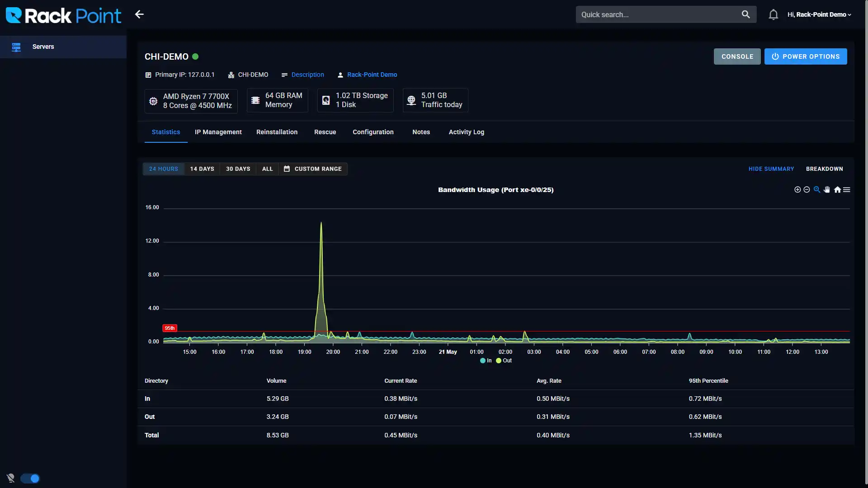Select the 24 Hours range
868x488 pixels.
point(164,169)
